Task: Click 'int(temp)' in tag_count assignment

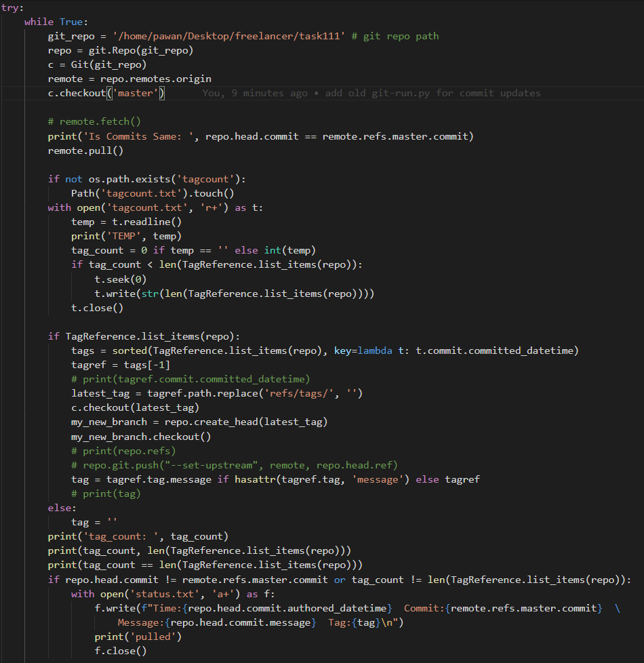Action: click(289, 251)
